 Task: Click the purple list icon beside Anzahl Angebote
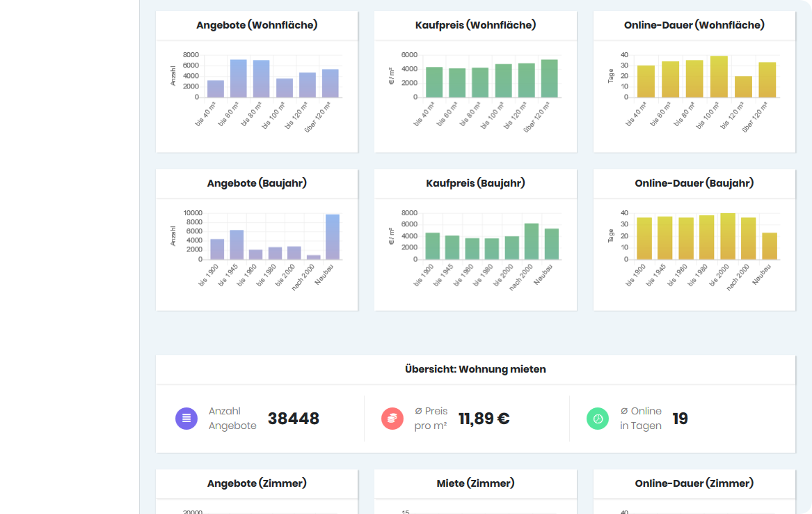[186, 419]
